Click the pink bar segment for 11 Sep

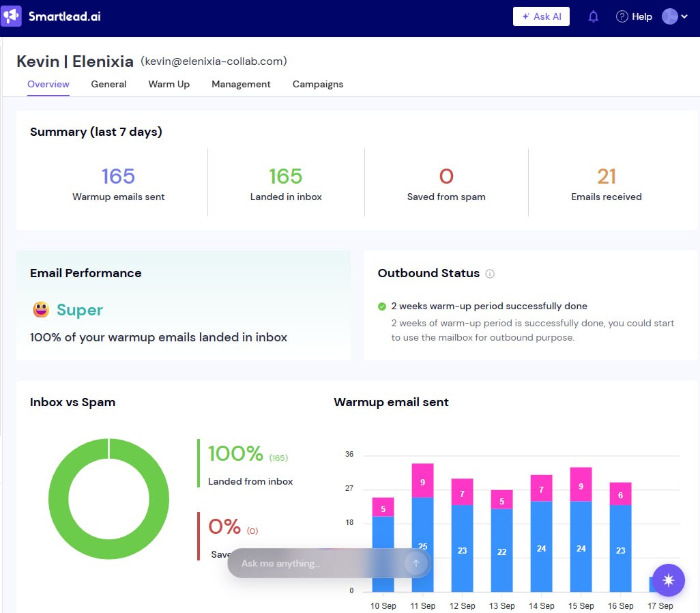click(x=422, y=481)
